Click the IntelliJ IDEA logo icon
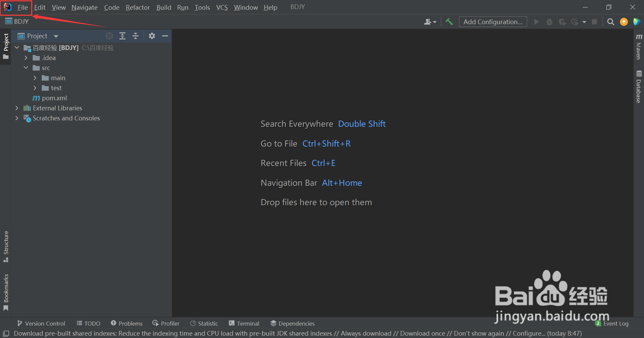644x338 pixels. point(7,7)
